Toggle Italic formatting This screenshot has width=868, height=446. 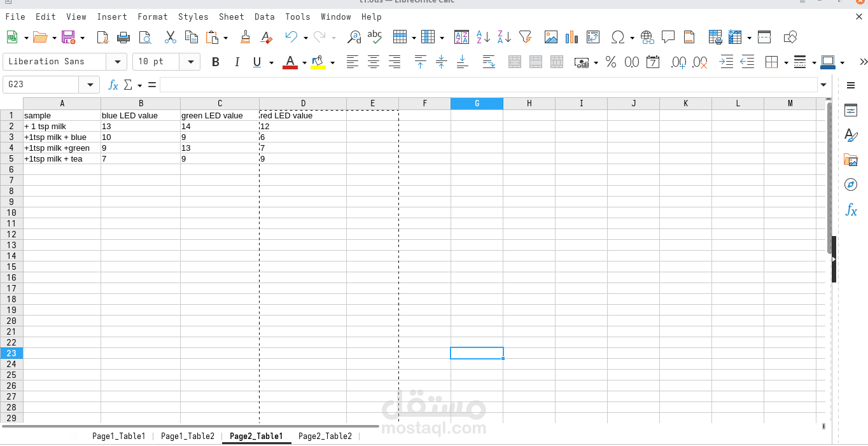click(237, 62)
